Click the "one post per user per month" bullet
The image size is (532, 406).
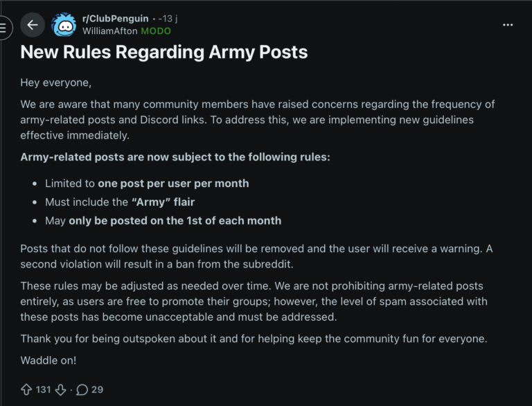pos(146,184)
